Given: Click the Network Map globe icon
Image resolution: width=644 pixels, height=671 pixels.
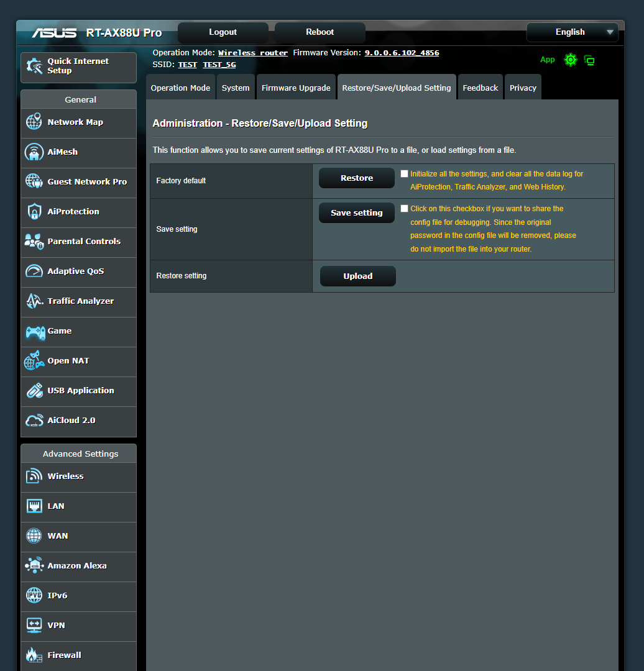Looking at the screenshot, I should tap(34, 122).
